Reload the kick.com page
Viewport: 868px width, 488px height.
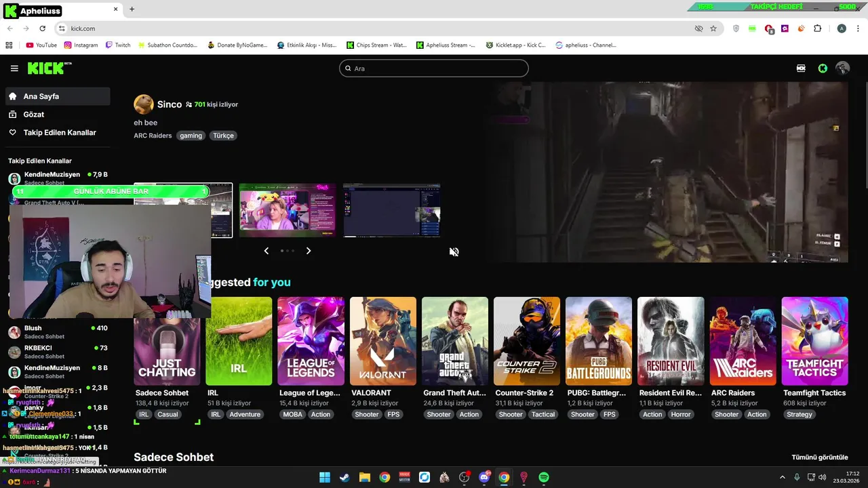coord(42,28)
